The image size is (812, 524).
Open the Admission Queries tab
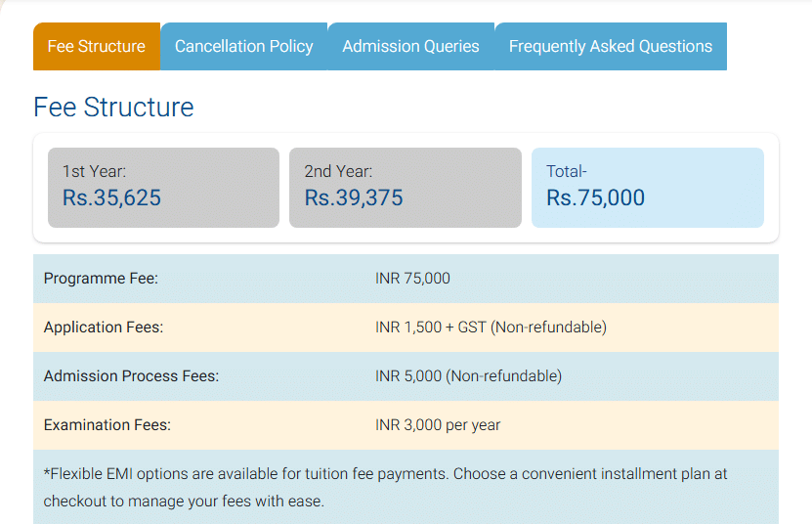pos(410,46)
